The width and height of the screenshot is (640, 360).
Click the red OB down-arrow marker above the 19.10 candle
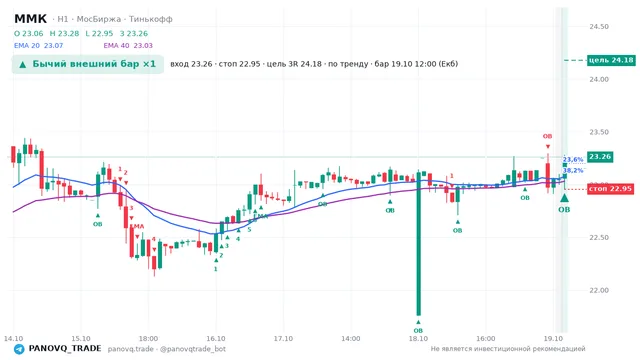click(548, 147)
